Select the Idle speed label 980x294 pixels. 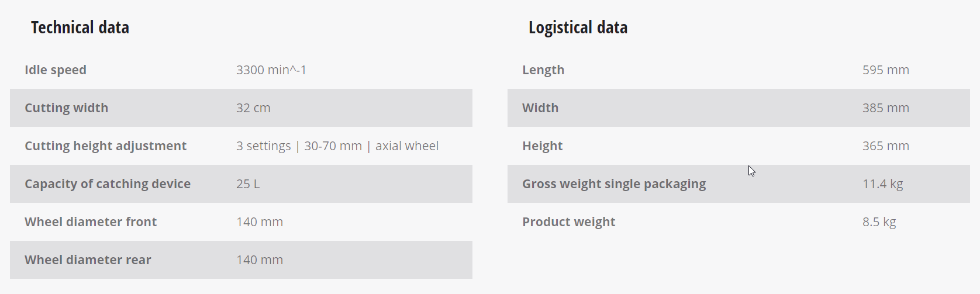point(56,70)
